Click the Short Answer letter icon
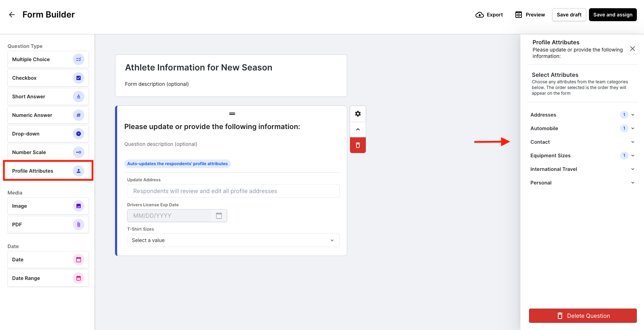Viewport: 644px width, 330px height. pyautogui.click(x=79, y=96)
